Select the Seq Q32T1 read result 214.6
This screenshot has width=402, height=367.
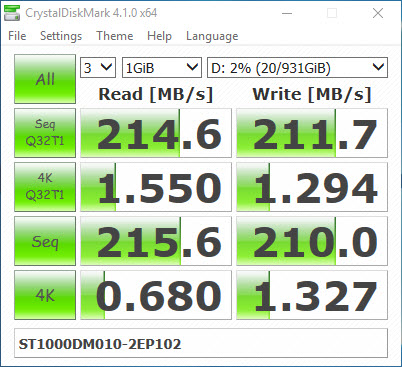(156, 133)
